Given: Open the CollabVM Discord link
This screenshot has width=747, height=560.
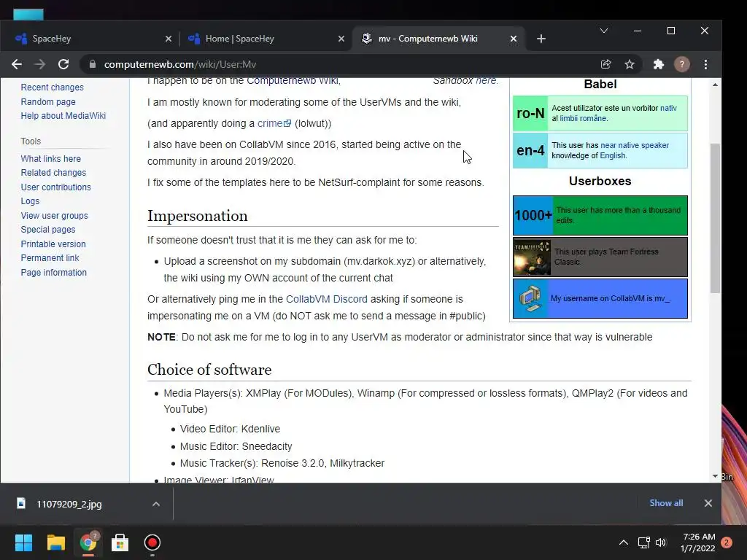Looking at the screenshot, I should [x=326, y=299].
